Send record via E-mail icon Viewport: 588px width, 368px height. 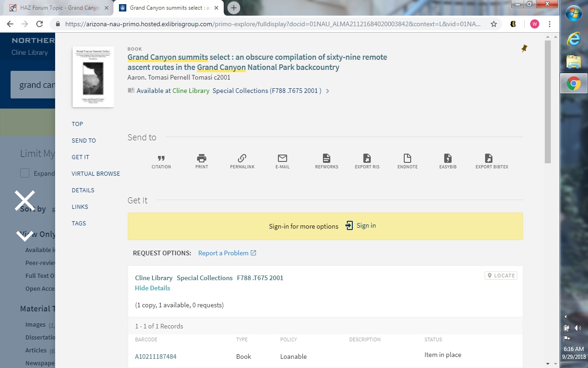tap(283, 159)
